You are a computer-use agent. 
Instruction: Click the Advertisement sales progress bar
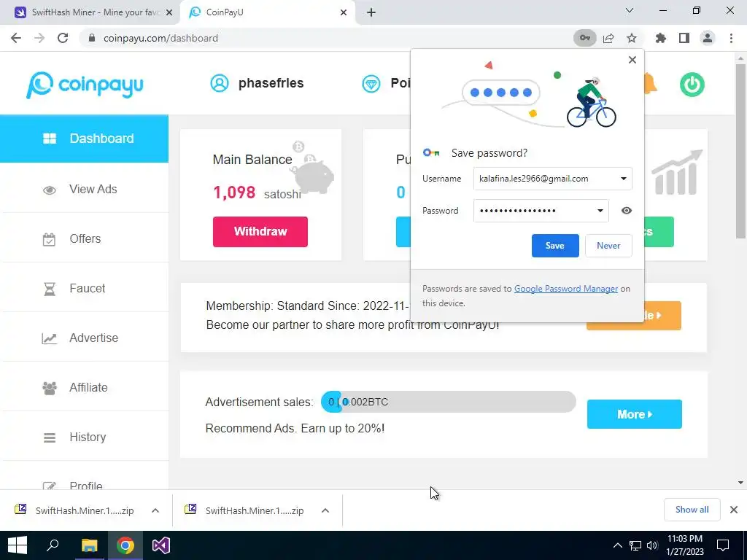pyautogui.click(x=448, y=402)
